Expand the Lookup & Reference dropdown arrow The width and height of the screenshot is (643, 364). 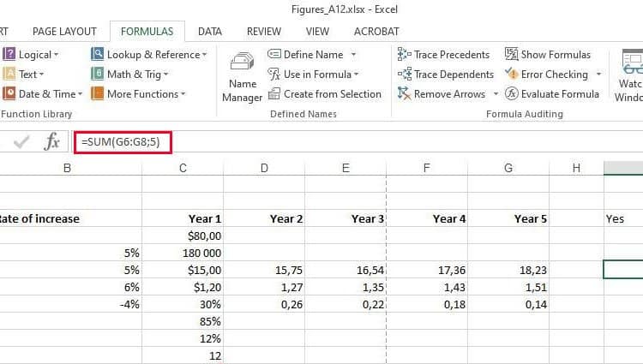[x=204, y=55]
